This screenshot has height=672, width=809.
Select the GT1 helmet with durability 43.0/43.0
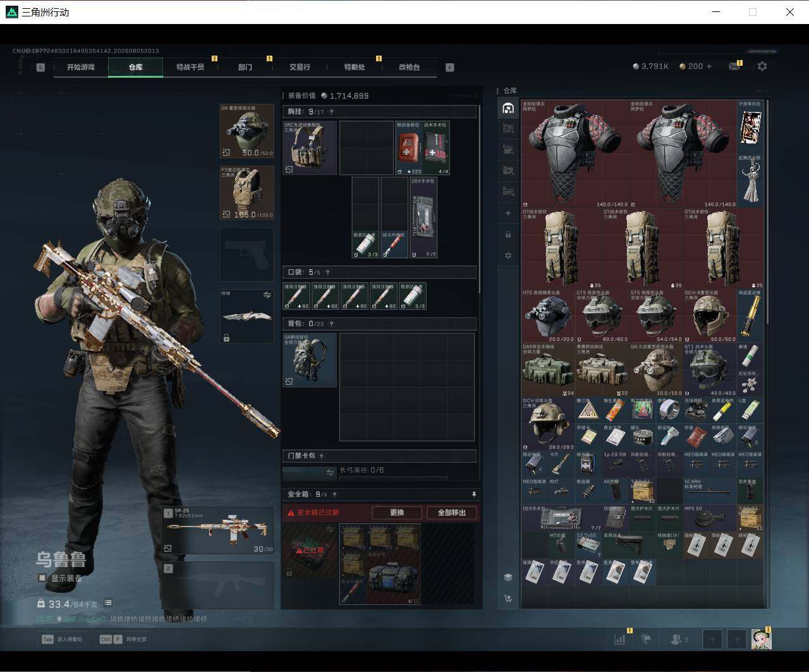pos(710,370)
